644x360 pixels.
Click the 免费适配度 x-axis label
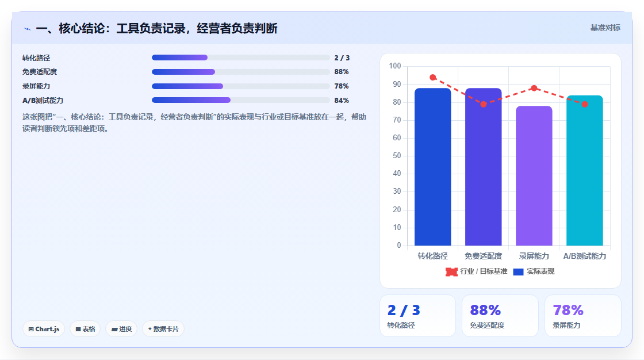click(484, 256)
